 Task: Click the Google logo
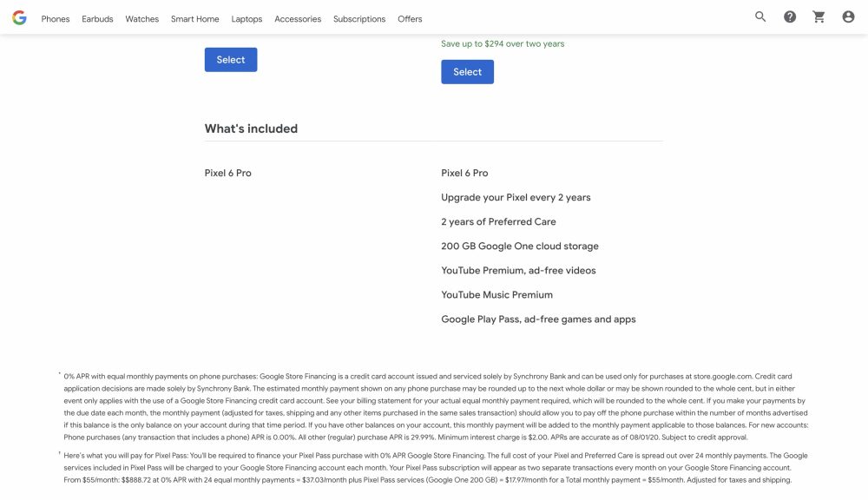pyautogui.click(x=19, y=17)
